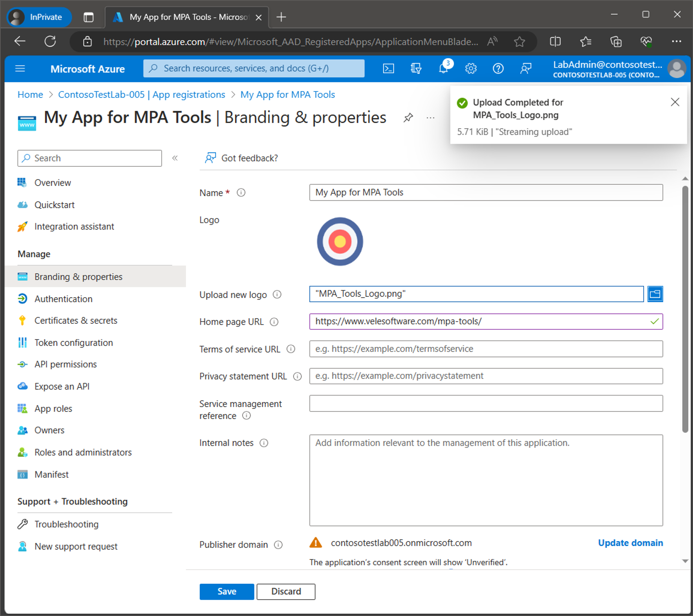
Task: Open browser Favorites list
Action: [585, 41]
